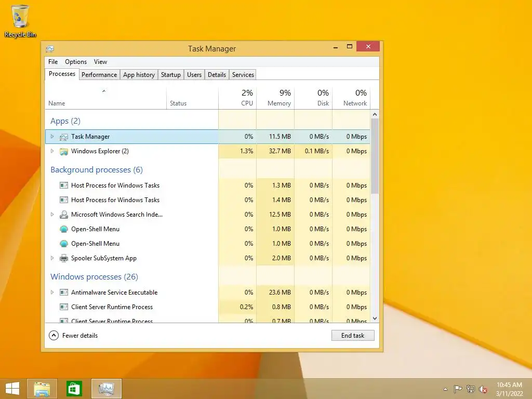
Task: Switch to the Startup tab
Action: click(x=170, y=75)
